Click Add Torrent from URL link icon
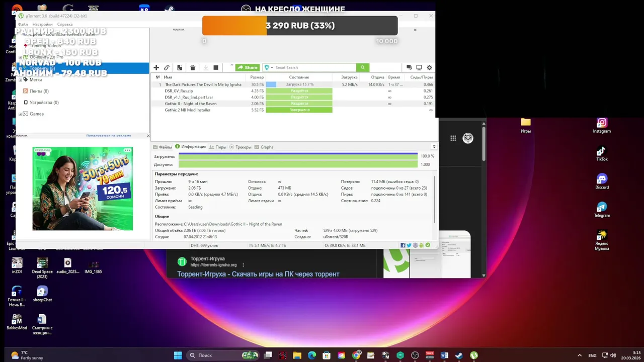Viewport: 644px width, 362px height. pyautogui.click(x=167, y=67)
